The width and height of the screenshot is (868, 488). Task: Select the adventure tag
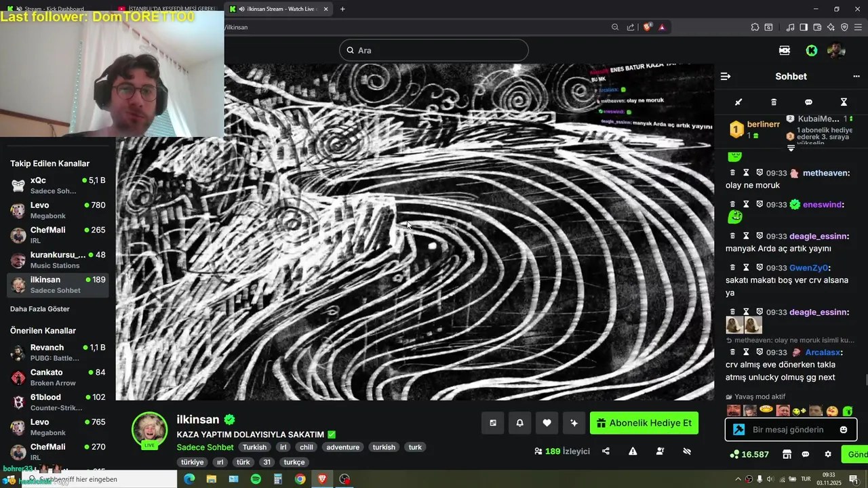342,447
